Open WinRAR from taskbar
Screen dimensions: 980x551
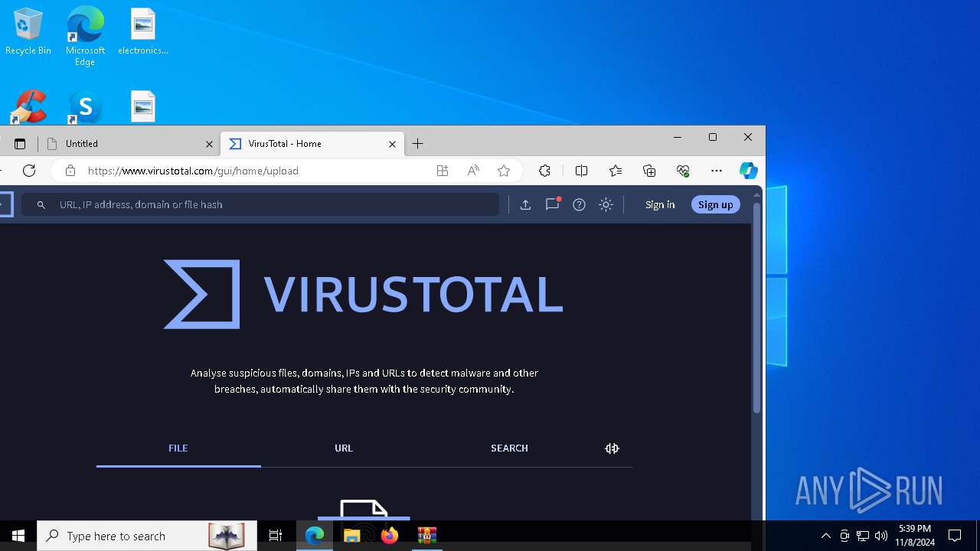pyautogui.click(x=426, y=536)
